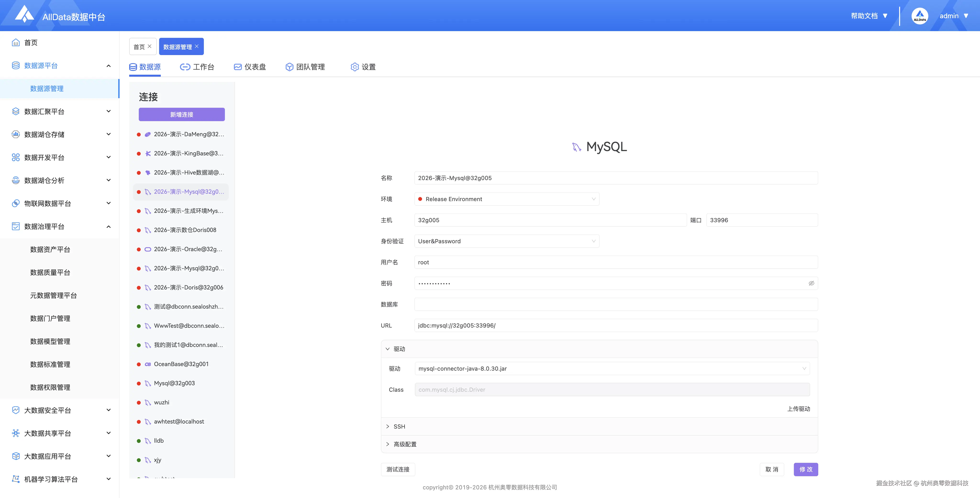This screenshot has height=498, width=980.
Task: Click the empty 数据库 input field
Action: point(616,305)
